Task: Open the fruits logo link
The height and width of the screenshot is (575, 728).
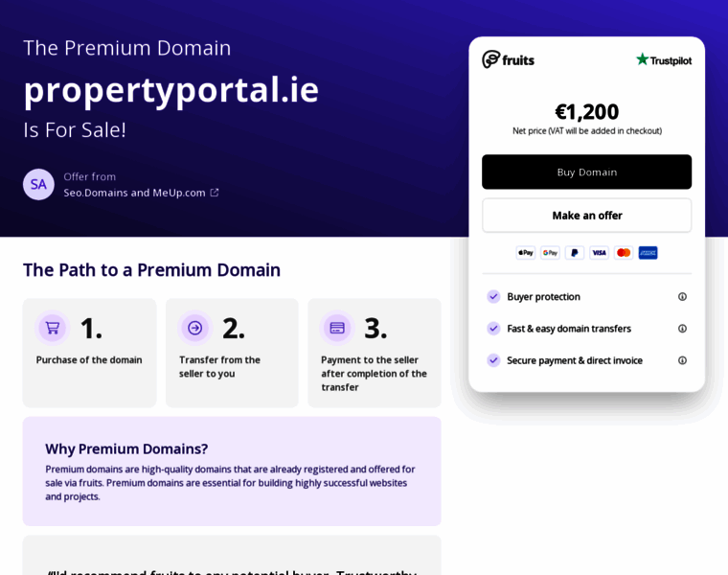Action: point(509,59)
